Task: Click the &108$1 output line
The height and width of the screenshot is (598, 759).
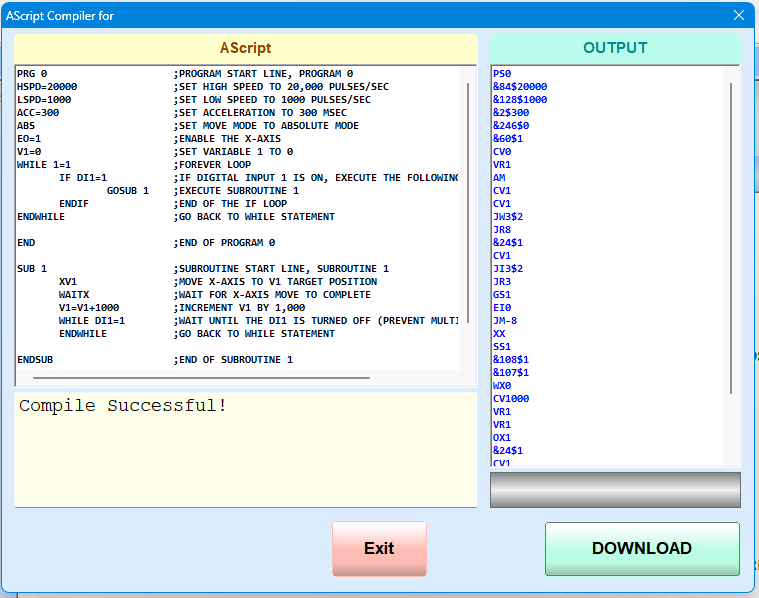Action: point(511,360)
